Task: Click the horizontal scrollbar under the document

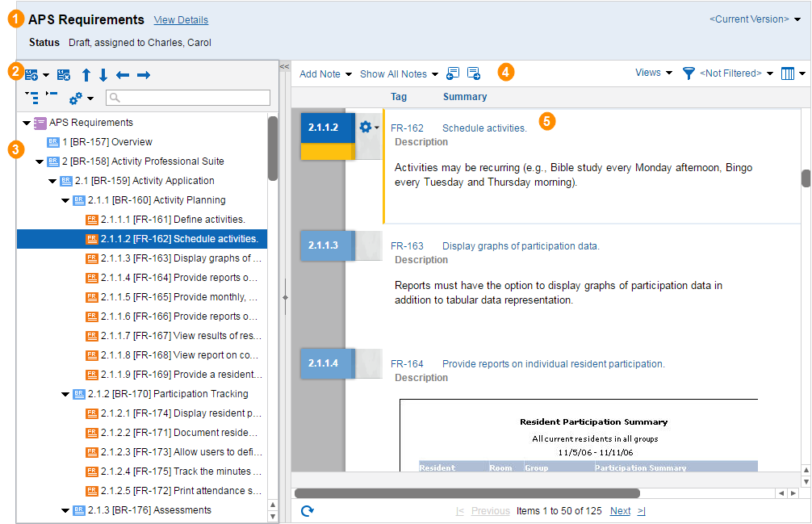Action: [x=467, y=493]
